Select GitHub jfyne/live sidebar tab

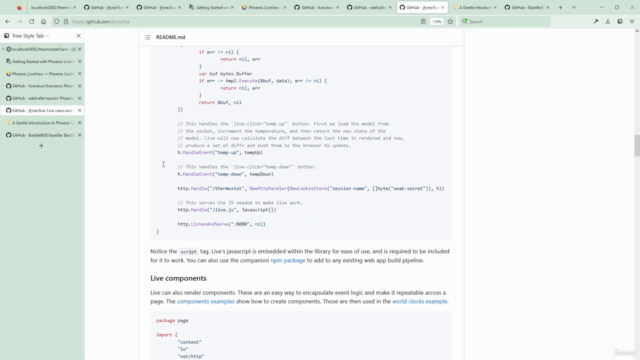(x=41, y=110)
